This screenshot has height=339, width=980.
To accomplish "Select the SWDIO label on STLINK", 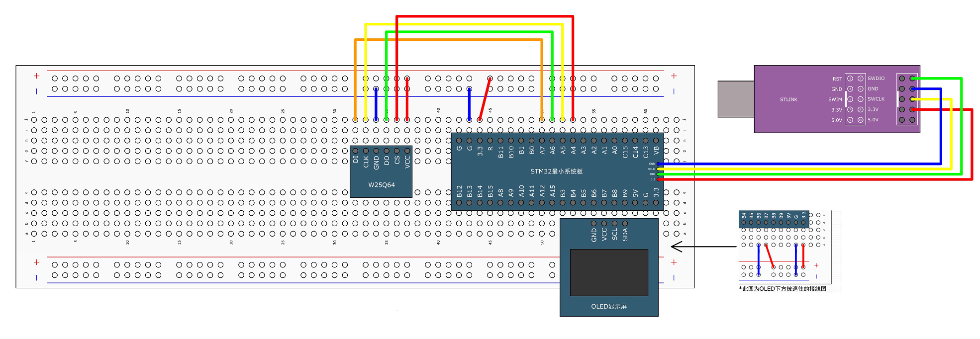I will coord(876,79).
